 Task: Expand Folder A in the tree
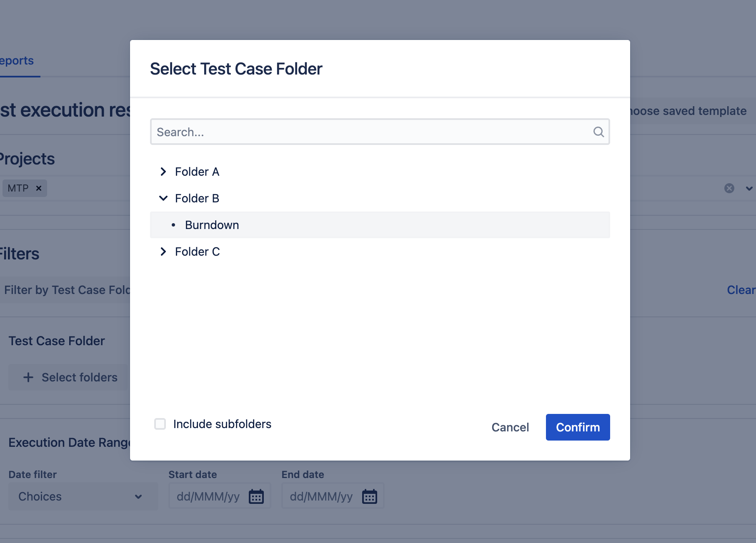click(x=163, y=172)
